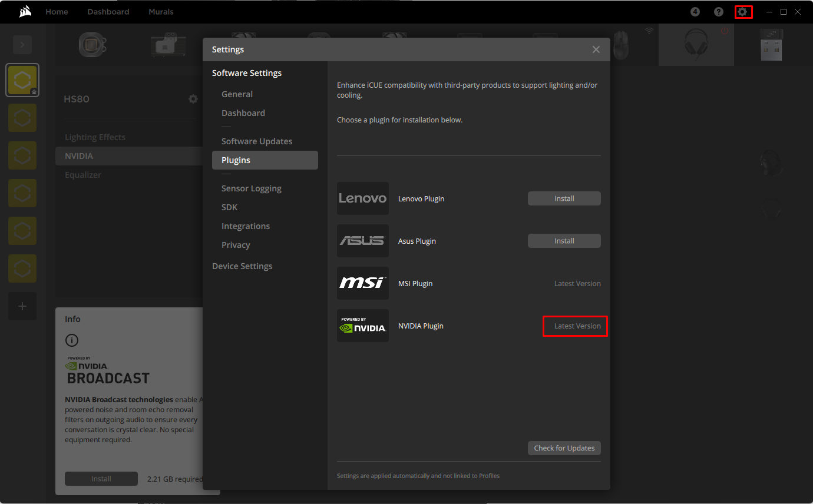This screenshot has height=504, width=813.
Task: Expand the profile sidebar chevron
Action: click(22, 45)
